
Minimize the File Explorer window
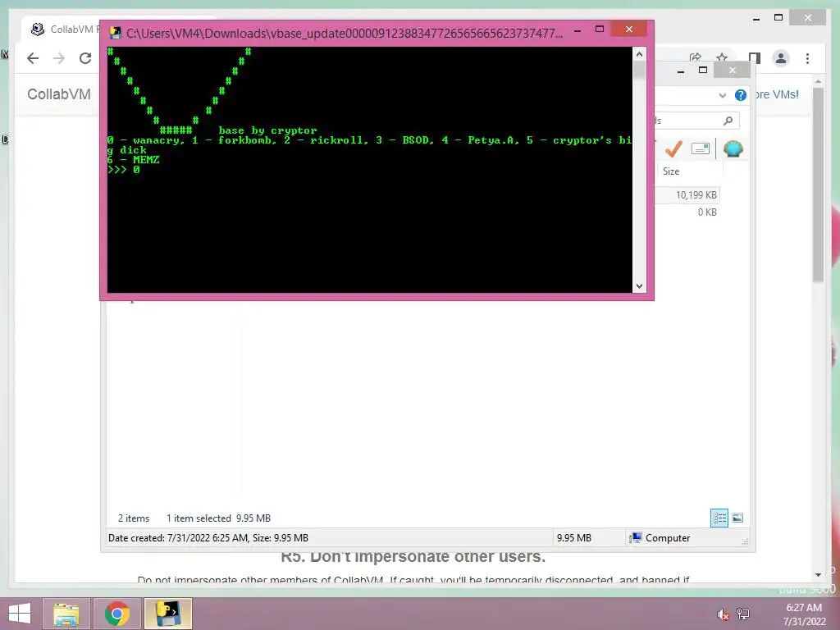coord(680,71)
